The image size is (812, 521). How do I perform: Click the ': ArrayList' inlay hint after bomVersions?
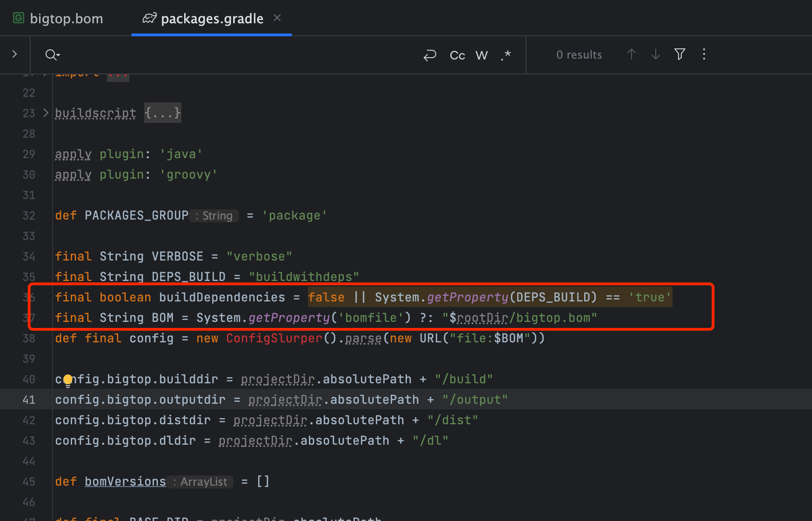click(x=200, y=482)
